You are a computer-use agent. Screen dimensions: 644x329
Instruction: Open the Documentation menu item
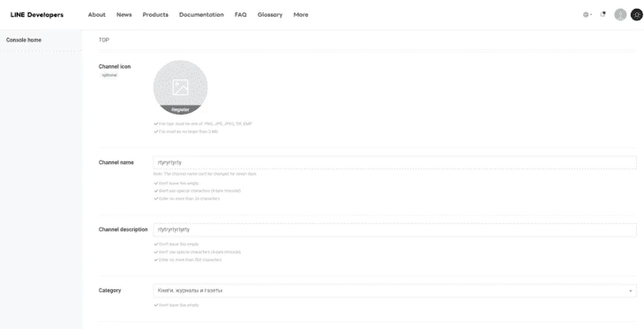201,15
